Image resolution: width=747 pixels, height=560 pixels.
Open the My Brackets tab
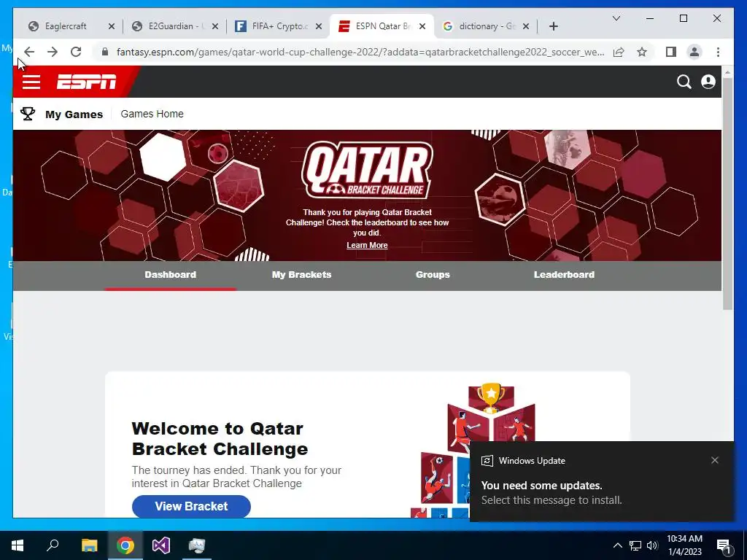[301, 275]
